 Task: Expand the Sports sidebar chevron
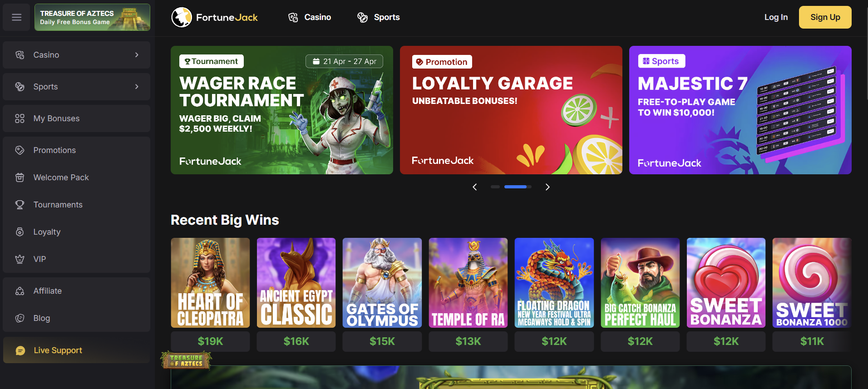tap(137, 87)
